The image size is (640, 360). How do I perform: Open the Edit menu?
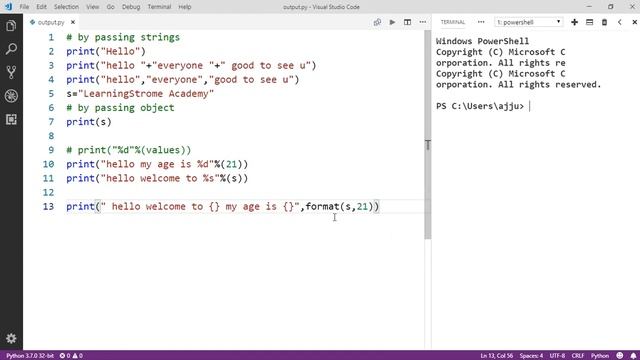(x=41, y=7)
